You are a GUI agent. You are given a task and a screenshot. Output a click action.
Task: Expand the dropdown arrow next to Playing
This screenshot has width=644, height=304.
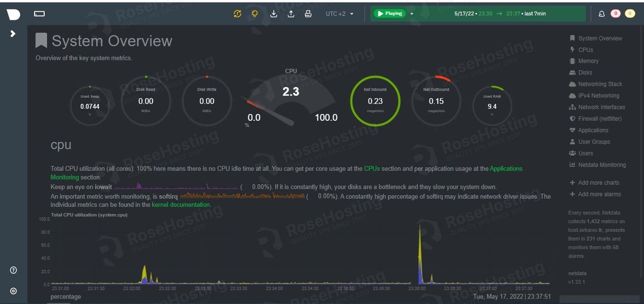[412, 14]
